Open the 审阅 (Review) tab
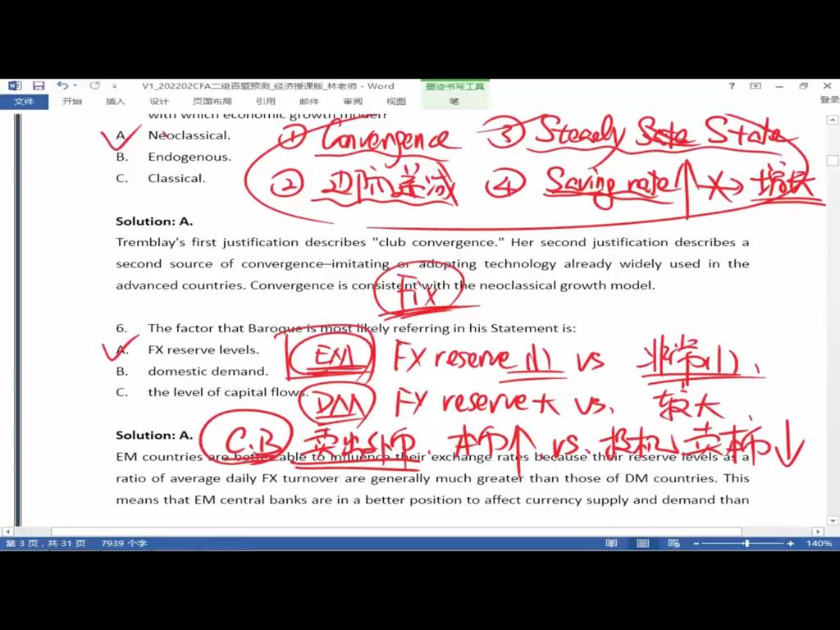840x630 pixels. (x=353, y=101)
